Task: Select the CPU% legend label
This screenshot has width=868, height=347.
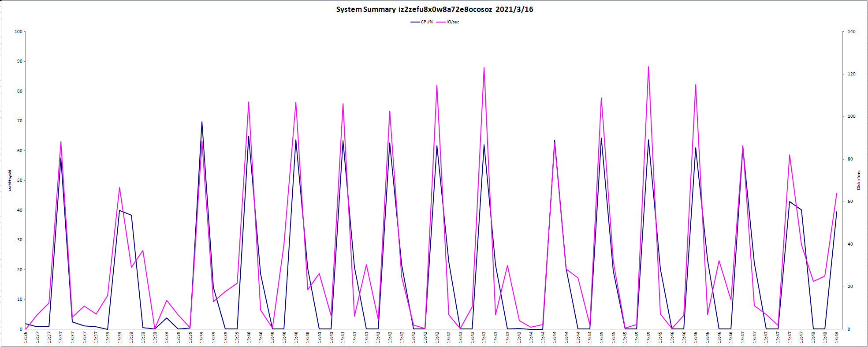Action: pyautogui.click(x=427, y=22)
